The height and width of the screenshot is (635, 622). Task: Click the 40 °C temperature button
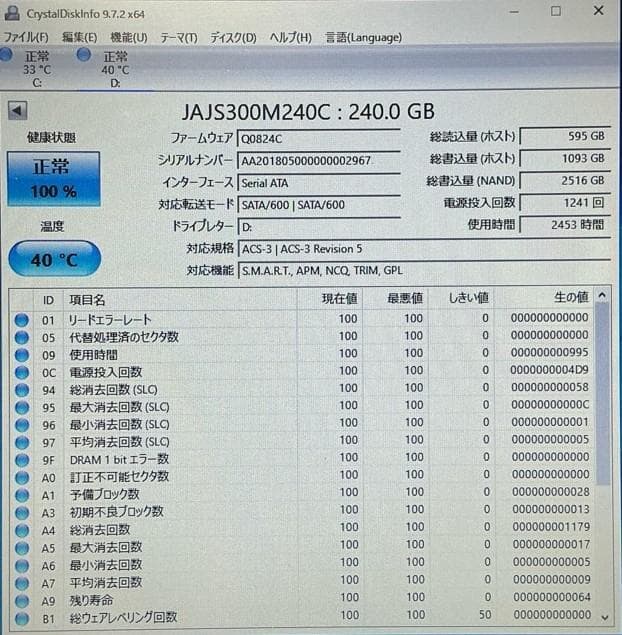pos(54,259)
